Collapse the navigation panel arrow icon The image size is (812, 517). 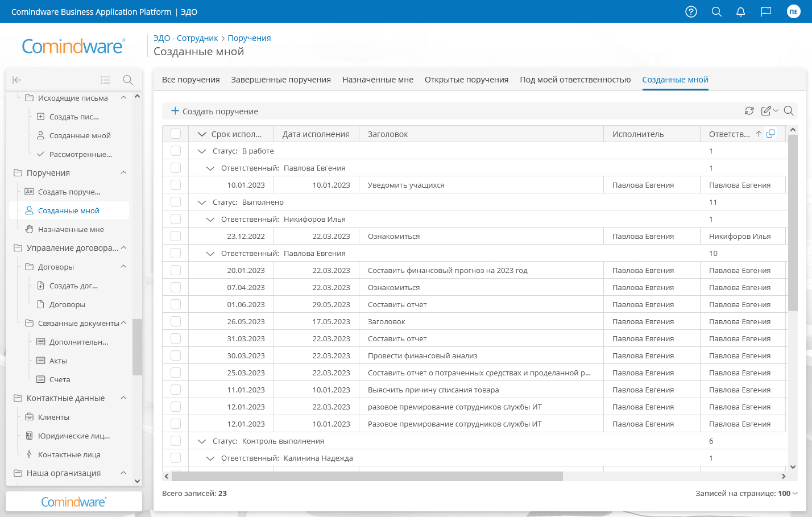(x=17, y=80)
